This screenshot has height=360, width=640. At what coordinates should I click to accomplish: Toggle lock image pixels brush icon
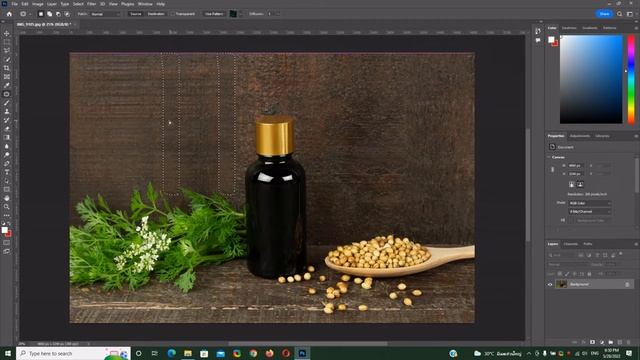(x=567, y=274)
